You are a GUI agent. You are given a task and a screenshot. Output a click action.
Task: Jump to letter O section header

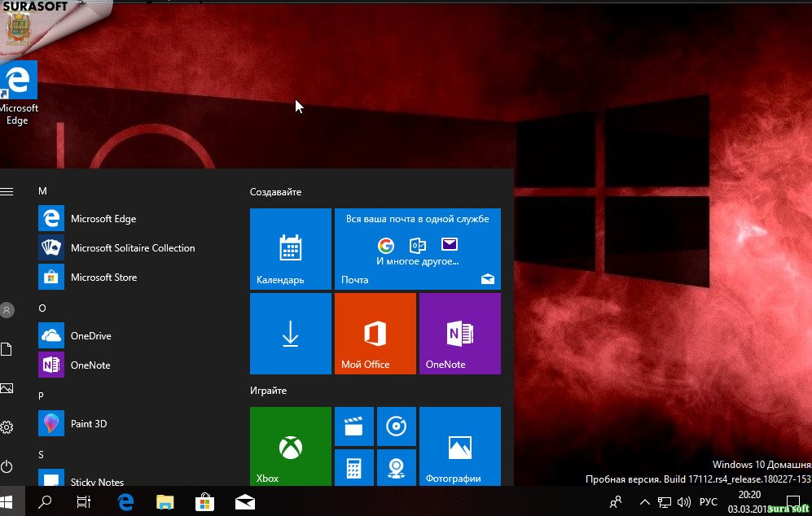tap(42, 308)
